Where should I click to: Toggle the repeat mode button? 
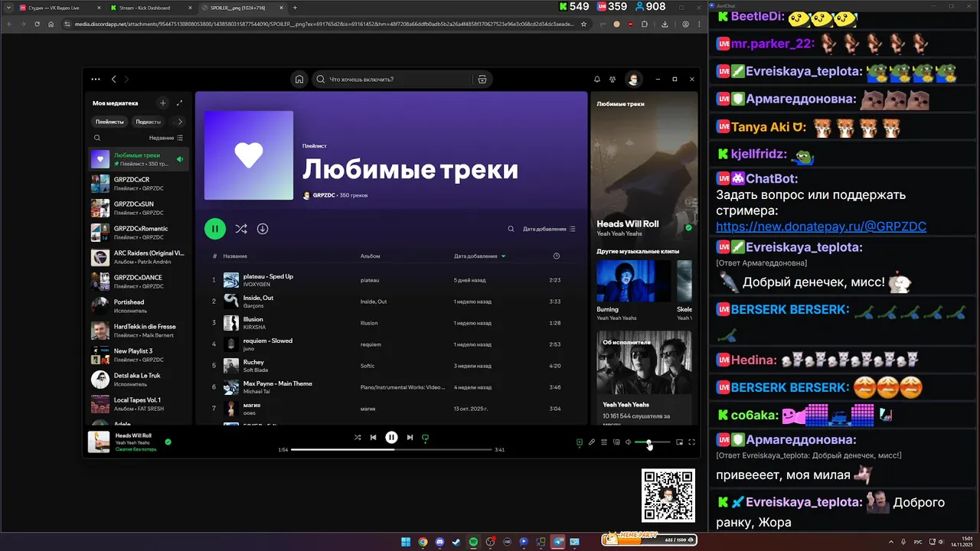tap(425, 438)
